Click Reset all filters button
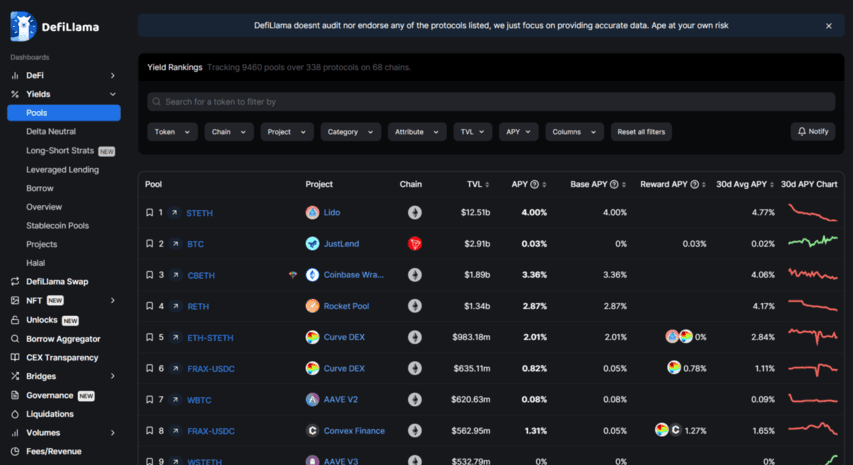The width and height of the screenshot is (853, 465). point(641,132)
